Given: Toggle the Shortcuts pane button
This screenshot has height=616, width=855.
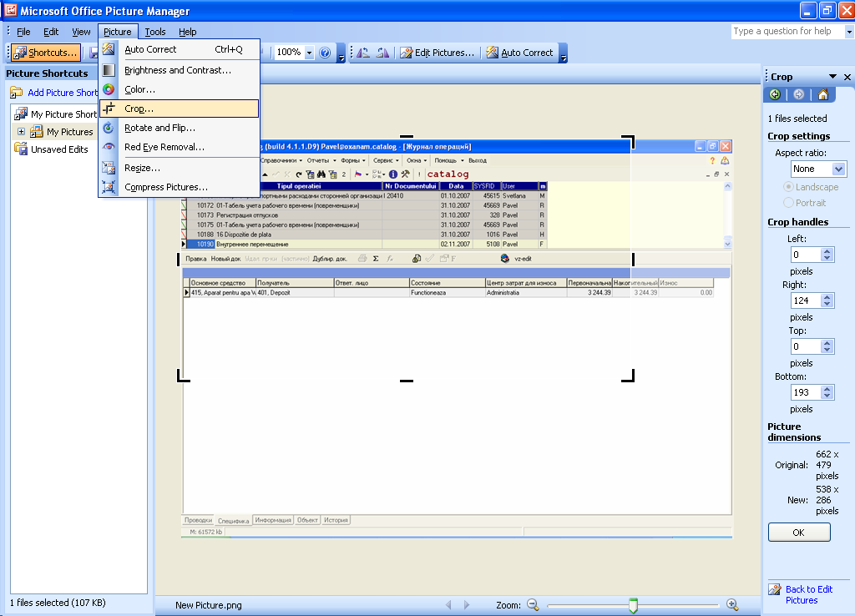Looking at the screenshot, I should pos(47,53).
